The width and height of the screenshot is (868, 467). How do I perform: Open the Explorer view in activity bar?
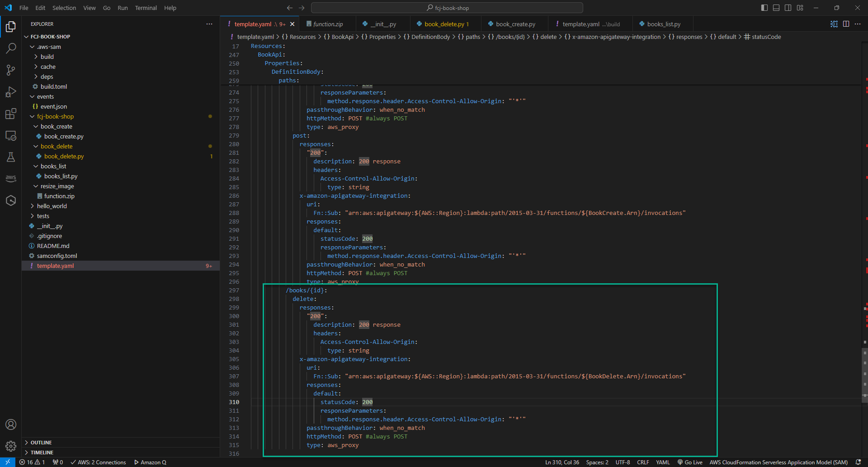pyautogui.click(x=11, y=27)
